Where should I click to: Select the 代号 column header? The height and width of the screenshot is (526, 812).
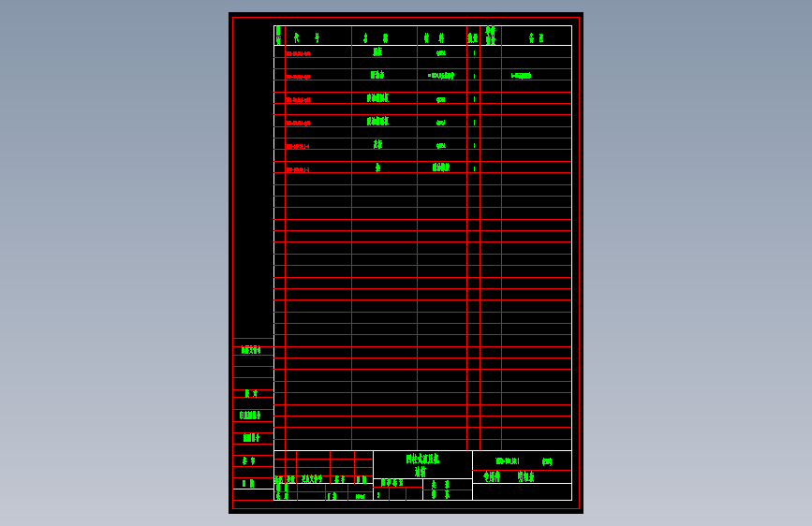tap(307, 37)
